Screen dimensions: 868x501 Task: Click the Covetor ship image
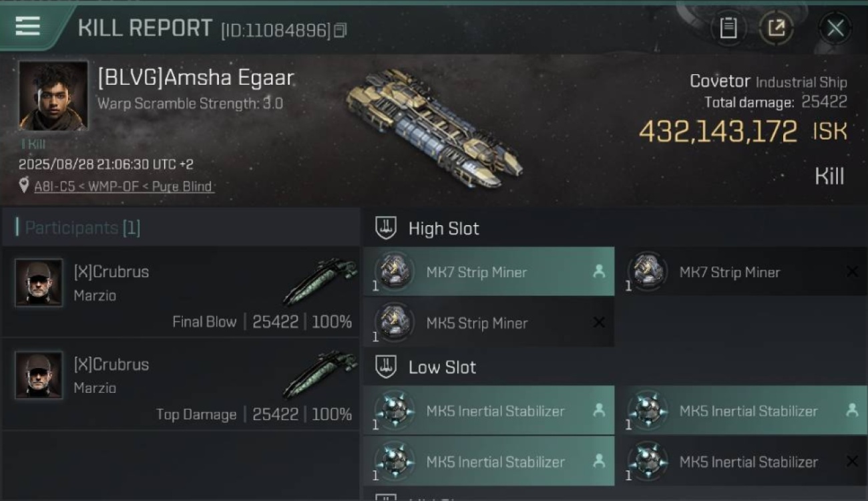coord(435,128)
